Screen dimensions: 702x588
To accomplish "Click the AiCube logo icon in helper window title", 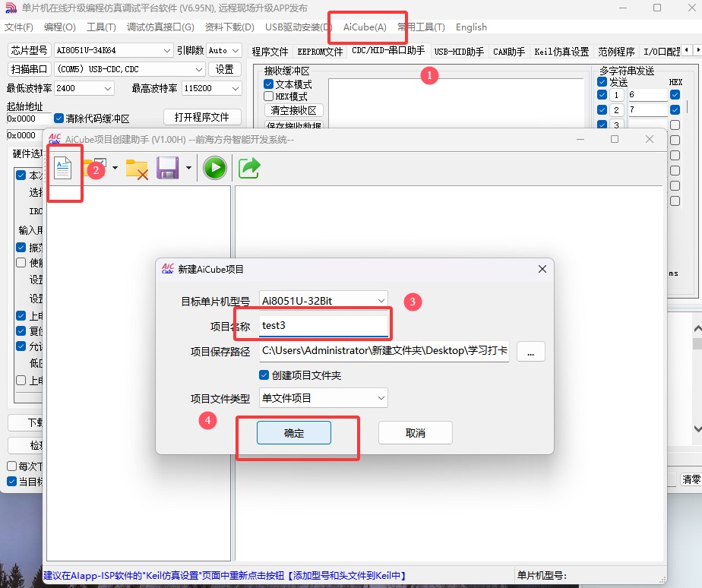I will [x=55, y=138].
